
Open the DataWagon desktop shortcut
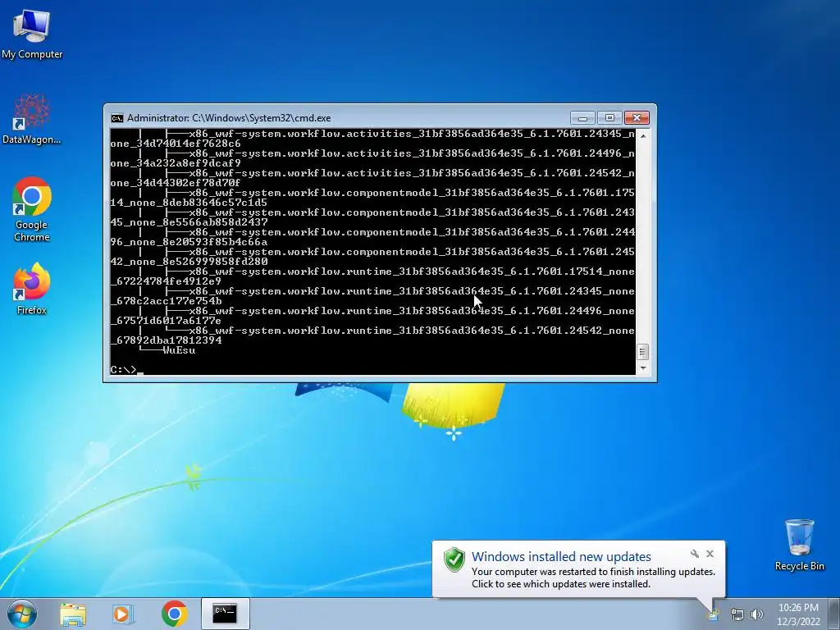[x=32, y=119]
